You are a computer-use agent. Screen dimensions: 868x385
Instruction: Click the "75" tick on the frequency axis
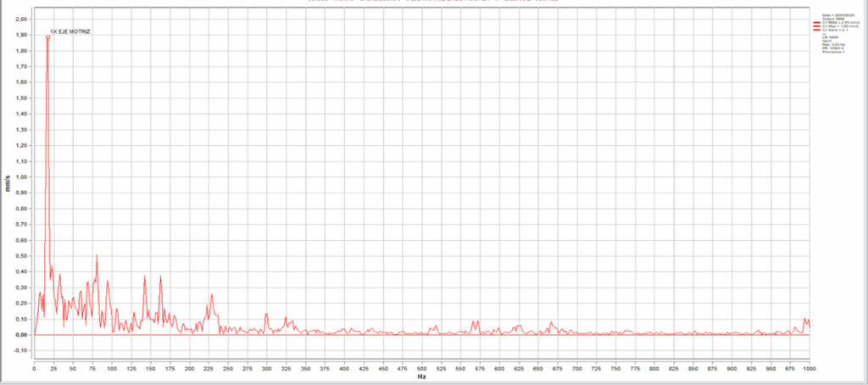(x=92, y=368)
